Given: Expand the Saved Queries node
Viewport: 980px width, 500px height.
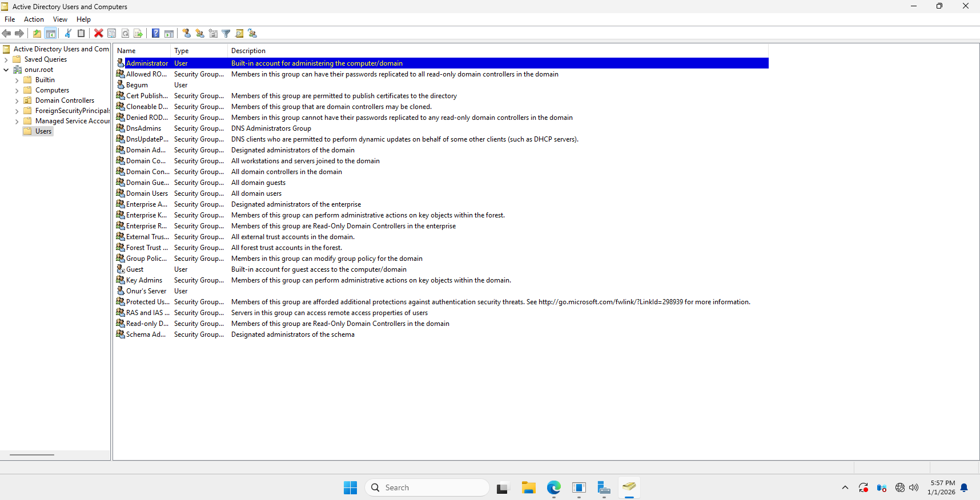Looking at the screenshot, I should pos(6,59).
